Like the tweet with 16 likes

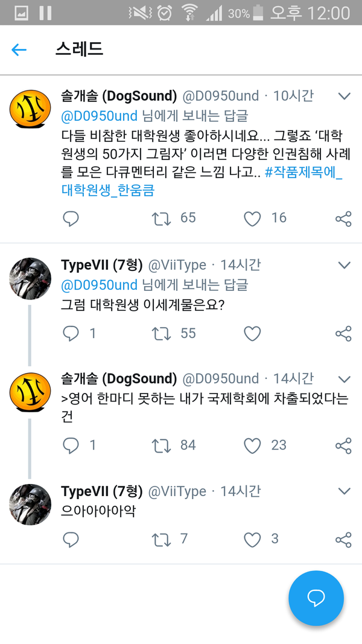(252, 218)
